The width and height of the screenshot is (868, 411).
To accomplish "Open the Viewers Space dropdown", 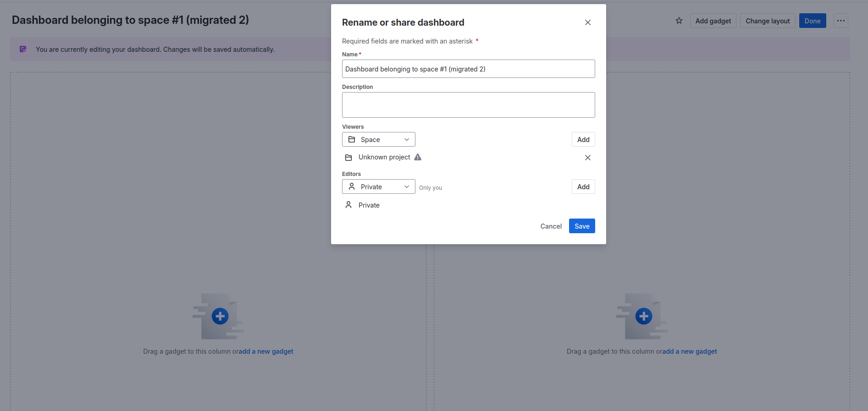I will [378, 139].
